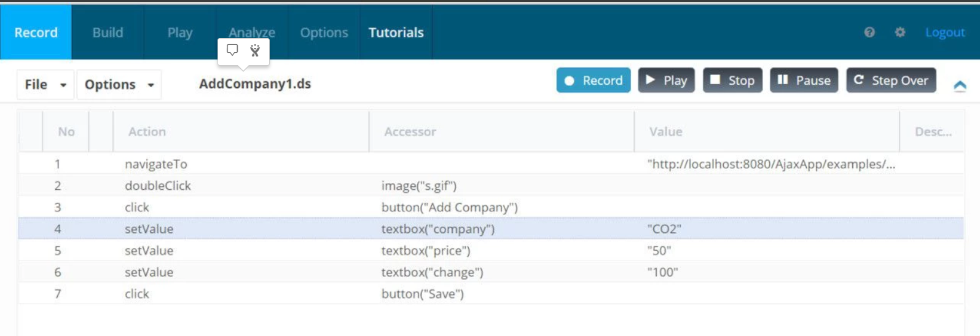Run the script with the Play button
This screenshot has width=980, height=336.
(666, 80)
